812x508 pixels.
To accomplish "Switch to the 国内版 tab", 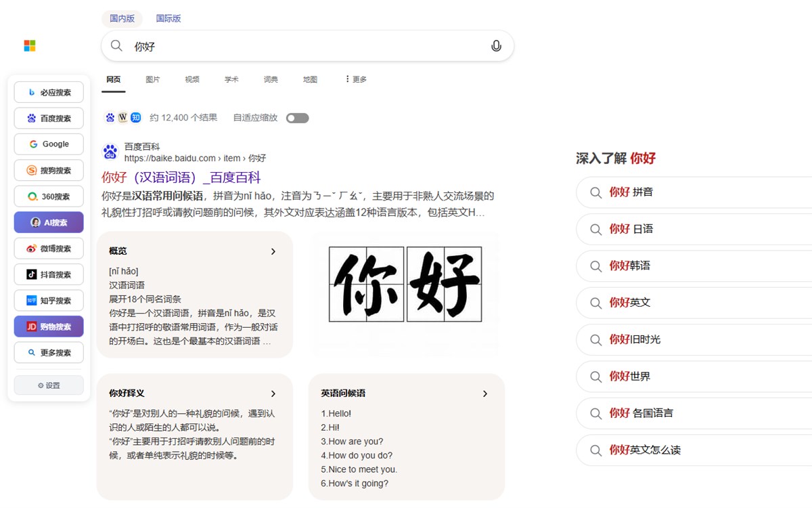I will click(x=122, y=18).
